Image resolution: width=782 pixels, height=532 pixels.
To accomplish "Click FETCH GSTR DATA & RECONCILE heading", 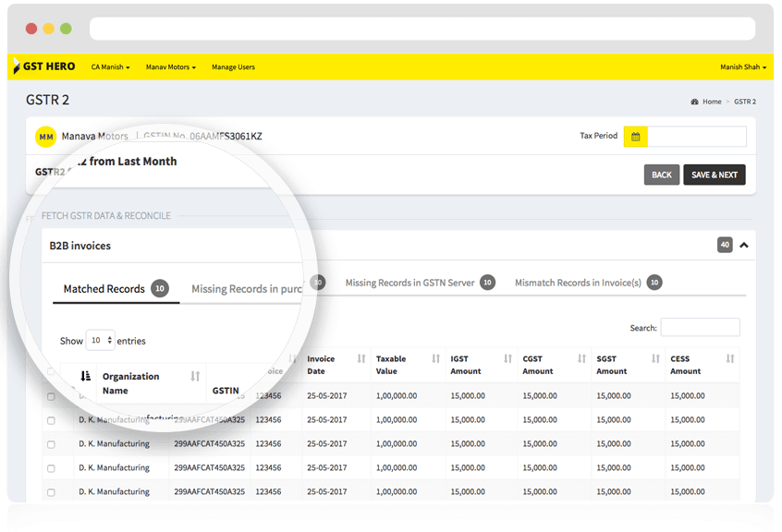I will point(105,216).
